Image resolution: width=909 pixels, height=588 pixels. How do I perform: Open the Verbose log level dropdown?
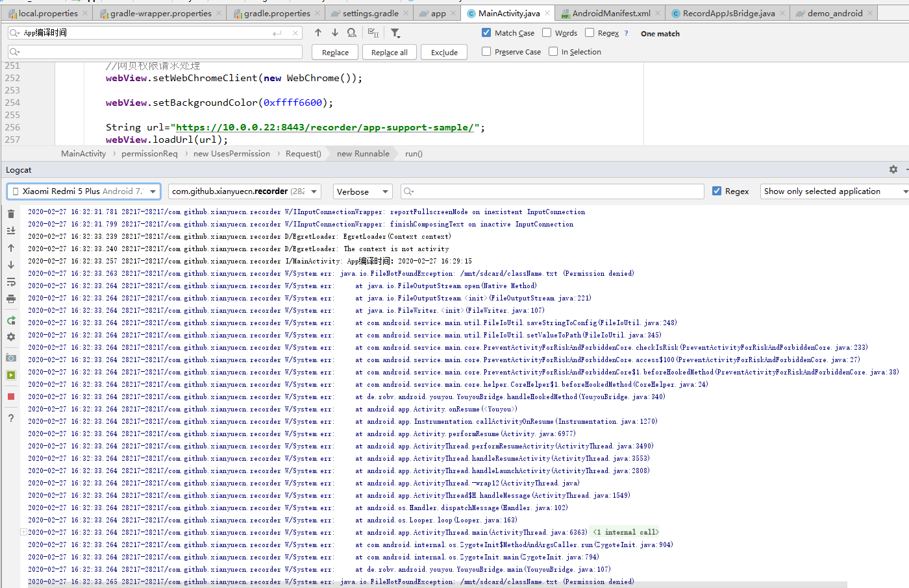click(362, 191)
